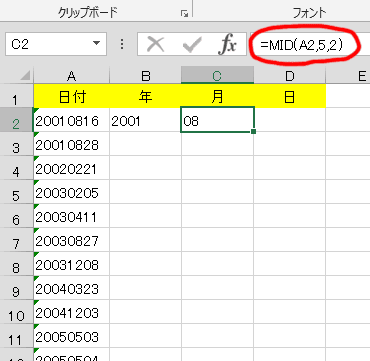Select cell containing 20010816
Image resolution: width=370 pixels, height=361 pixels.
(71, 120)
